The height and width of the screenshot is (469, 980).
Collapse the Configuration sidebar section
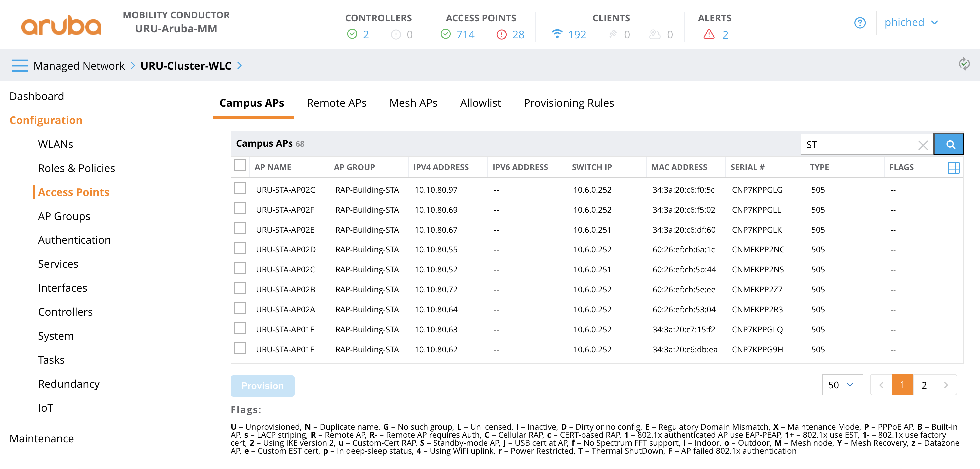click(46, 120)
